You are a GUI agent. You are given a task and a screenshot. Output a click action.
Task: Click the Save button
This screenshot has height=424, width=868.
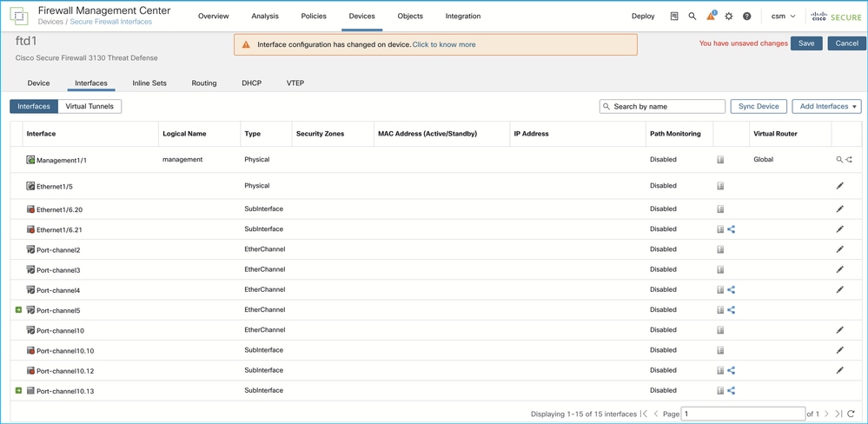pyautogui.click(x=806, y=43)
